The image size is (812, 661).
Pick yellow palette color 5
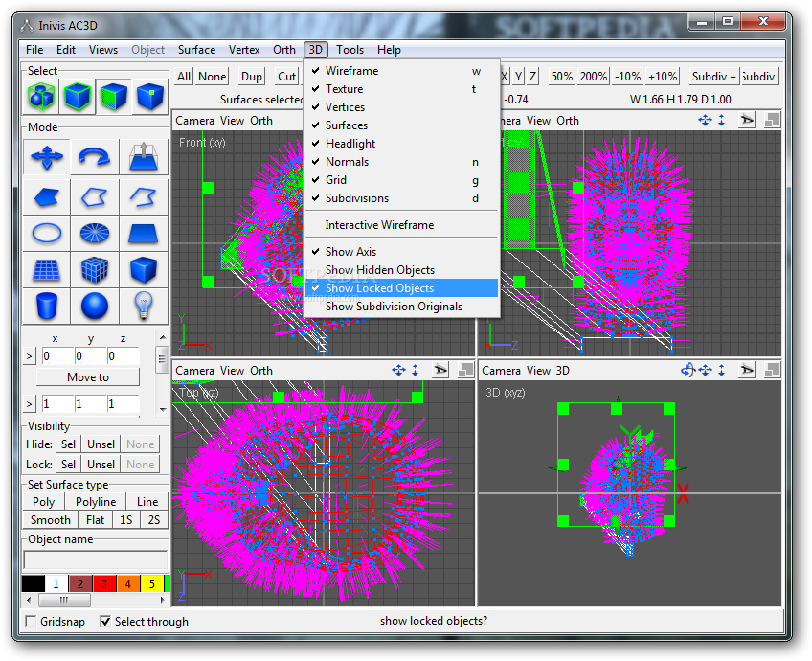click(151, 583)
